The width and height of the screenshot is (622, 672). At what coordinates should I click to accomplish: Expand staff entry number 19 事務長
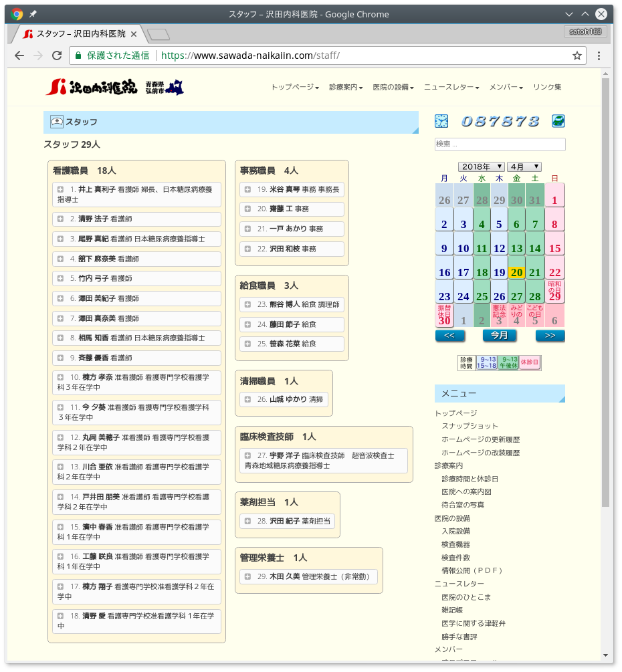click(247, 189)
